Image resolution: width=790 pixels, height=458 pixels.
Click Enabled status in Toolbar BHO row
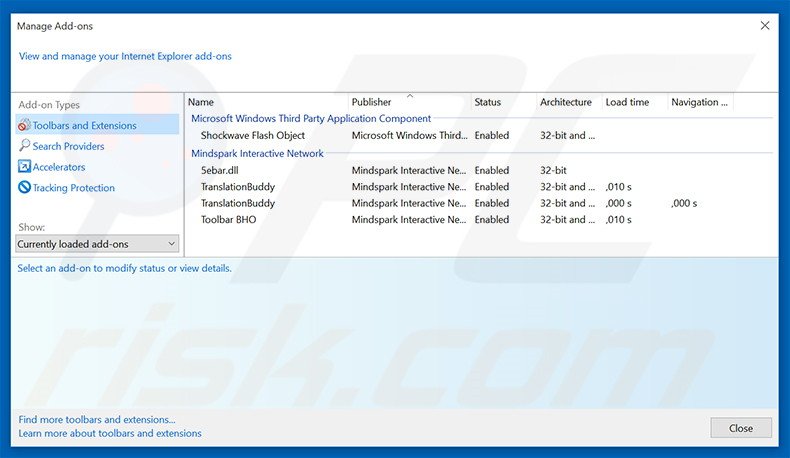pyautogui.click(x=492, y=219)
